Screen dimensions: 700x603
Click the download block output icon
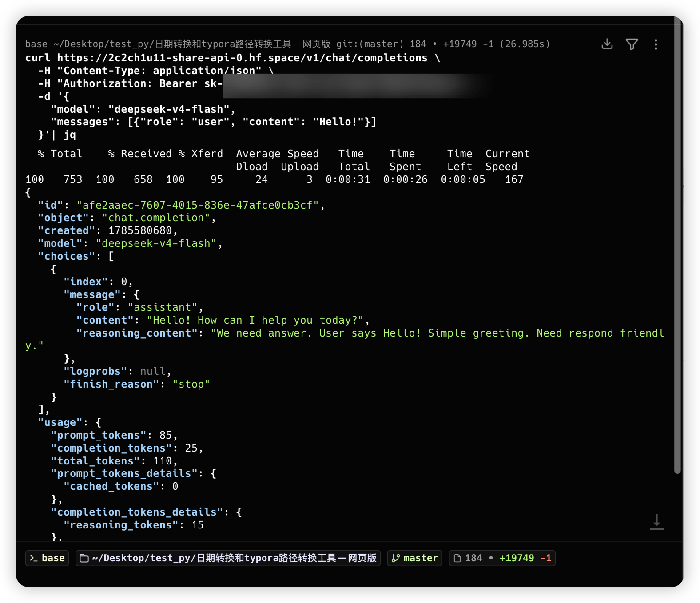[607, 44]
